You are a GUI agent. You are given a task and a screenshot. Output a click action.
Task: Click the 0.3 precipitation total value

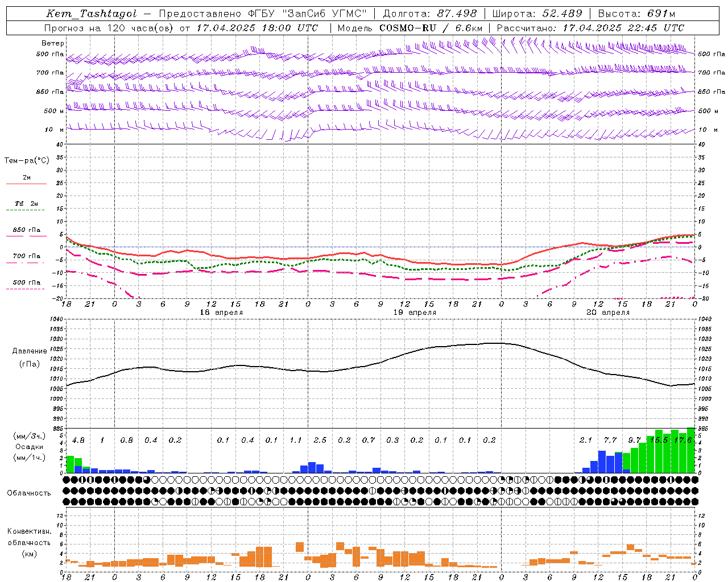[392, 440]
